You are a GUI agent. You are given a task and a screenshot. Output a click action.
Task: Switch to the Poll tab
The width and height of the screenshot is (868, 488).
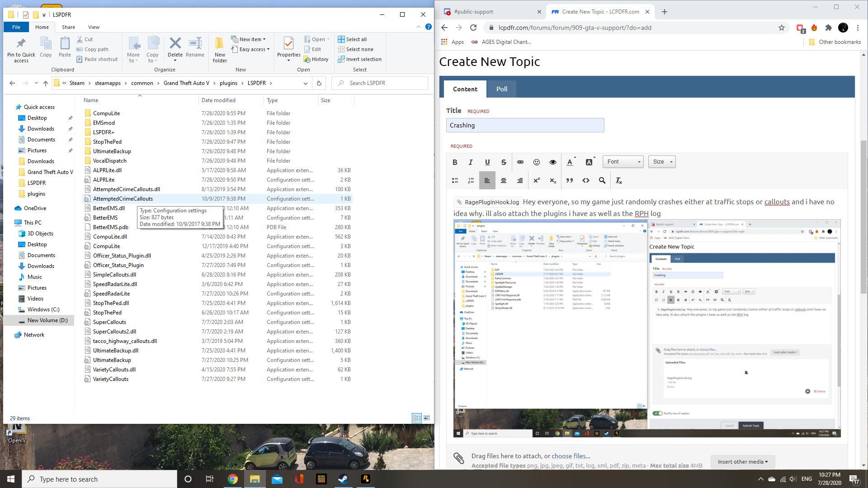(x=502, y=89)
